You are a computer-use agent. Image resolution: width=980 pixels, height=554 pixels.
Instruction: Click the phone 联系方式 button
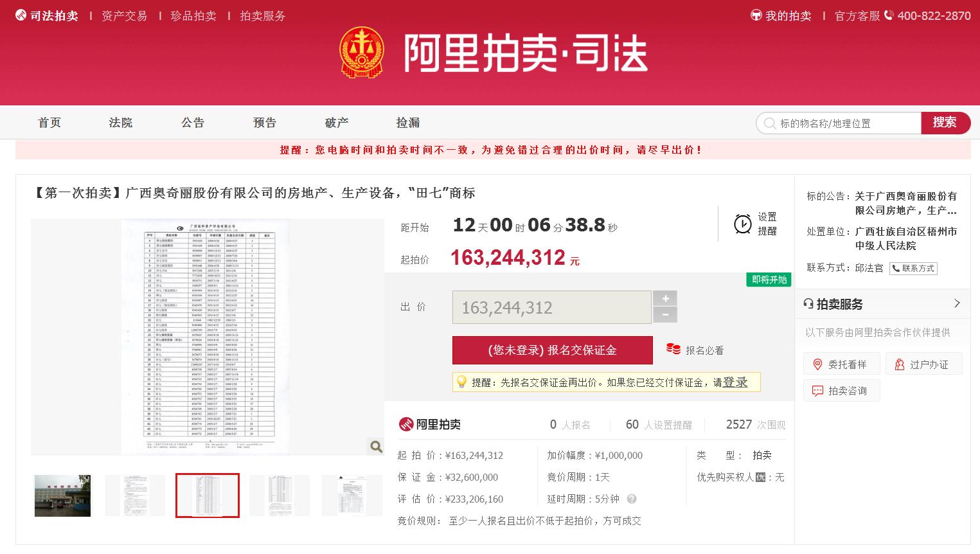tap(913, 268)
